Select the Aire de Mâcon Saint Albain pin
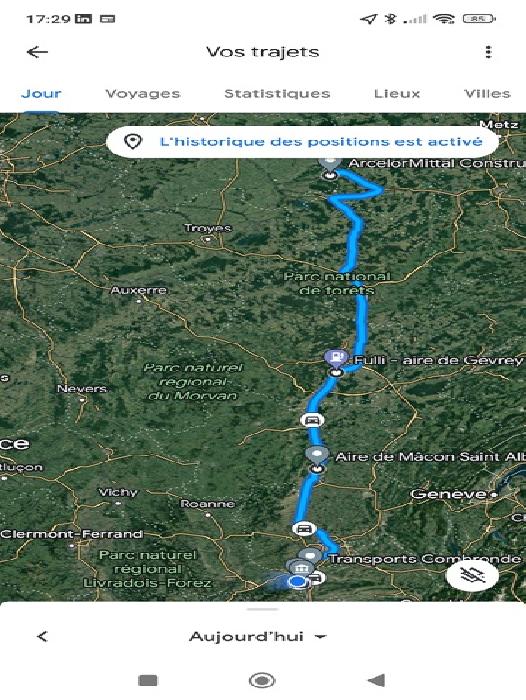The height and width of the screenshot is (700, 526). click(317, 455)
